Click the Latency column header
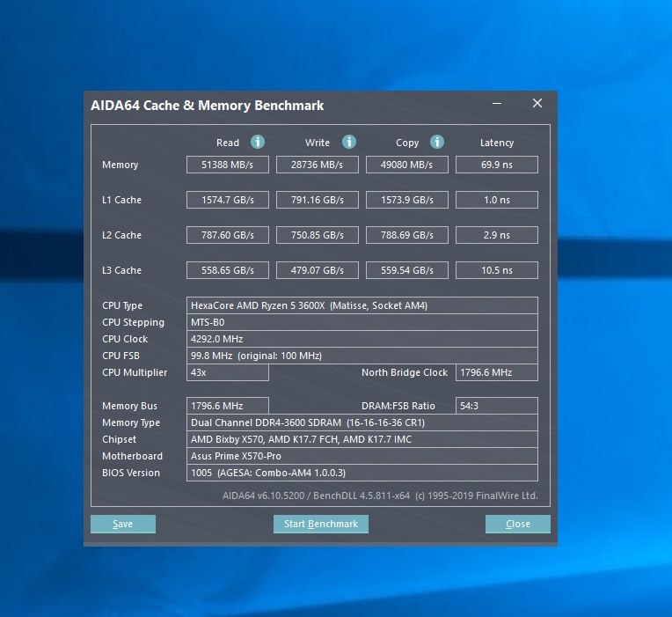The width and height of the screenshot is (672, 617). [497, 143]
